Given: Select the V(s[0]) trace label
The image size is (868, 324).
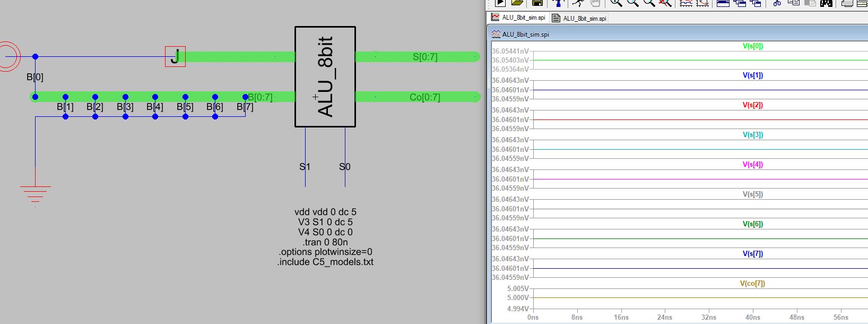Looking at the screenshot, I should click(x=752, y=46).
